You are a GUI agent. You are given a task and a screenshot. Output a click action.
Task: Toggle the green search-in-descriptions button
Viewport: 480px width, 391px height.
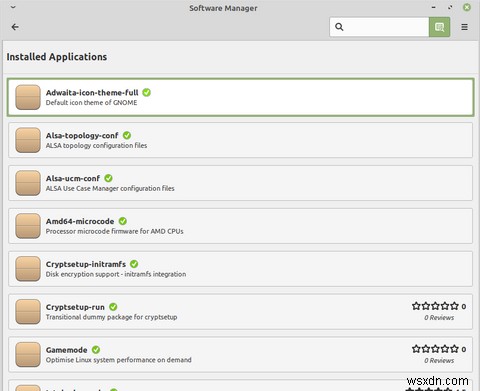pos(439,27)
